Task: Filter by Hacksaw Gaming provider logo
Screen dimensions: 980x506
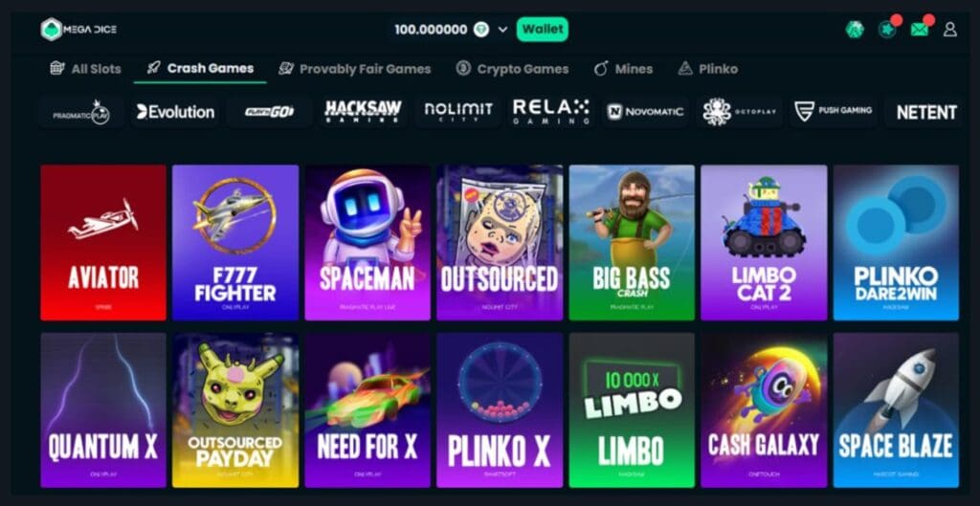Action: [x=363, y=113]
